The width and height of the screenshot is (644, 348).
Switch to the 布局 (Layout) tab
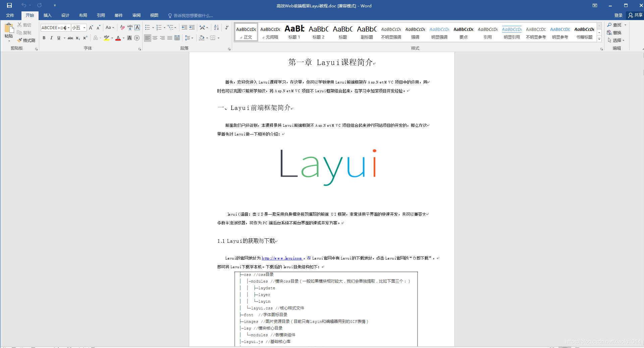click(x=83, y=15)
